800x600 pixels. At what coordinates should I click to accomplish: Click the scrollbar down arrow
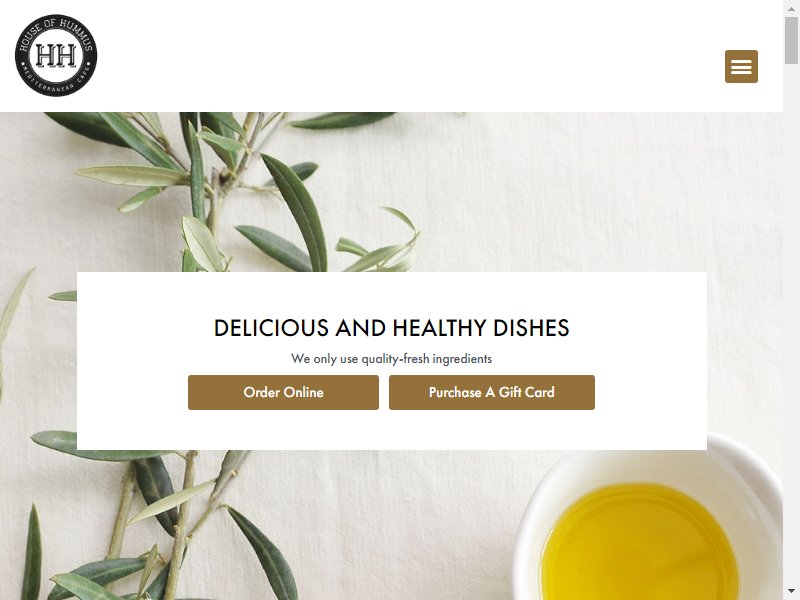point(791,592)
